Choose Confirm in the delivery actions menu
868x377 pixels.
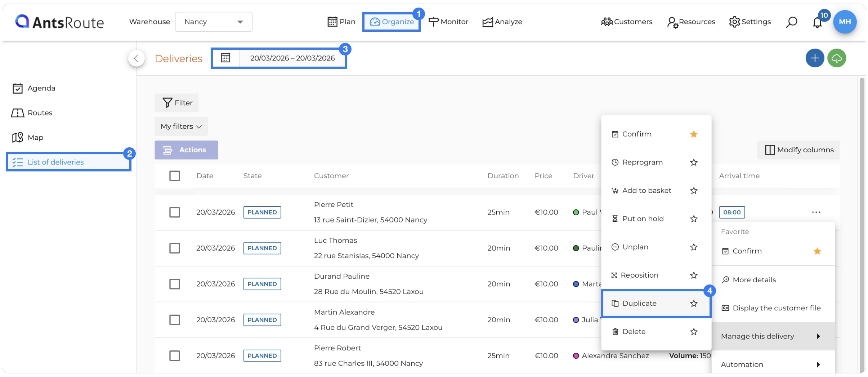(637, 134)
